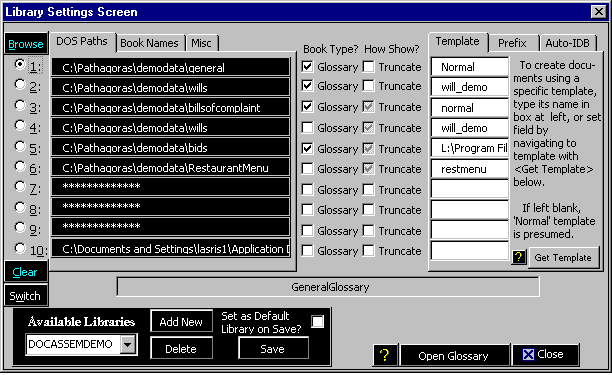This screenshot has width=612, height=375.
Task: Open the Available Libraries dropdown arrow
Action: [128, 345]
